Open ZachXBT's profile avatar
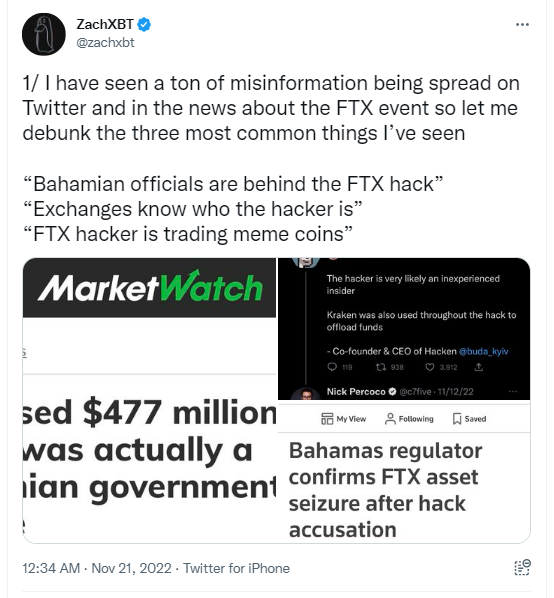This screenshot has height=598, width=554. pyautogui.click(x=43, y=34)
